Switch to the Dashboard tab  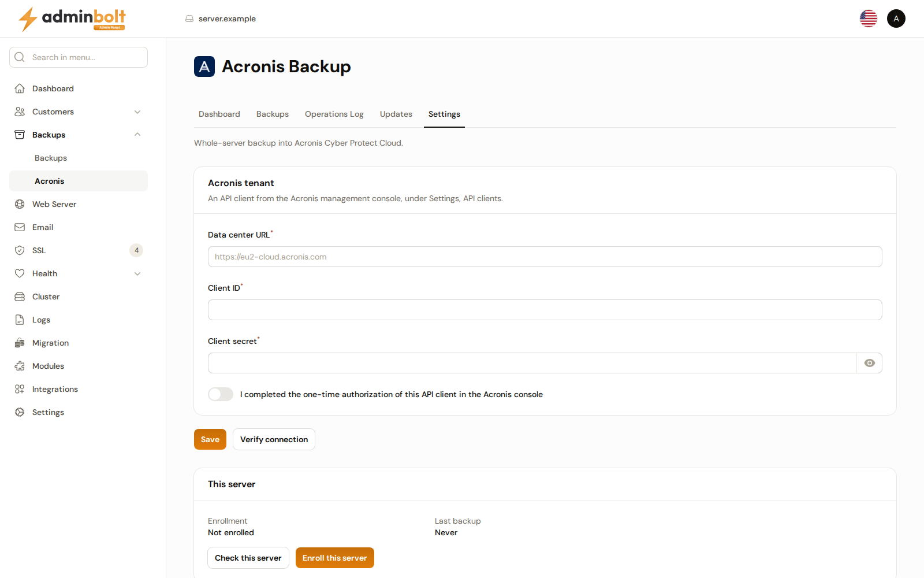pos(219,114)
